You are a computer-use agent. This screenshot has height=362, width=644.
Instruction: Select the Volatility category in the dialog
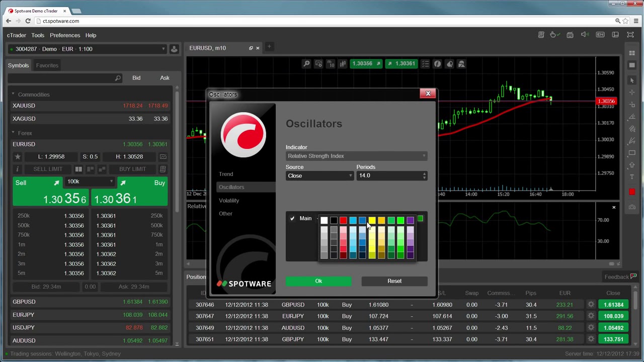point(229,201)
